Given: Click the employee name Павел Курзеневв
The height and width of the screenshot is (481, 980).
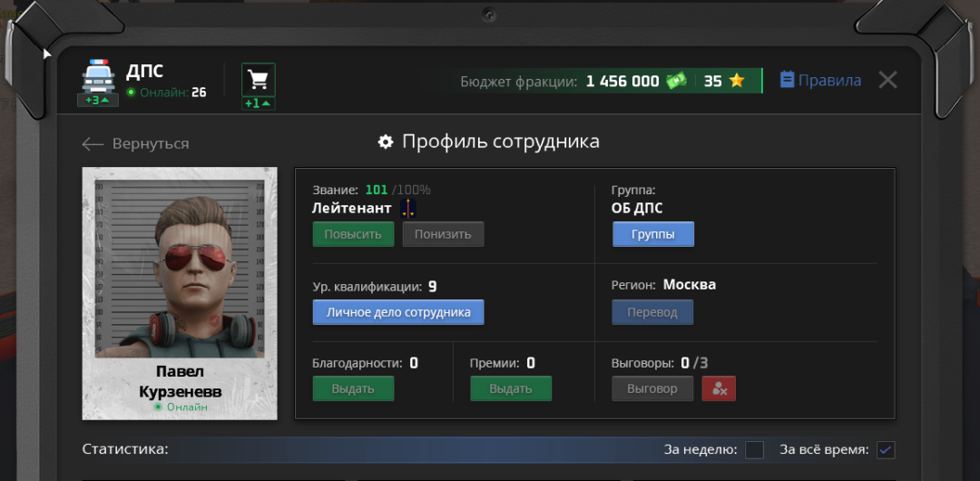Looking at the screenshot, I should 180,382.
